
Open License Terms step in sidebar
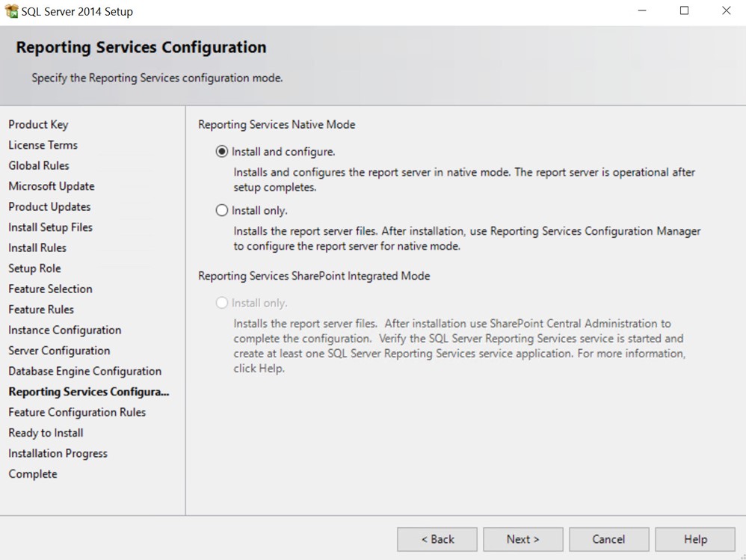pos(43,145)
